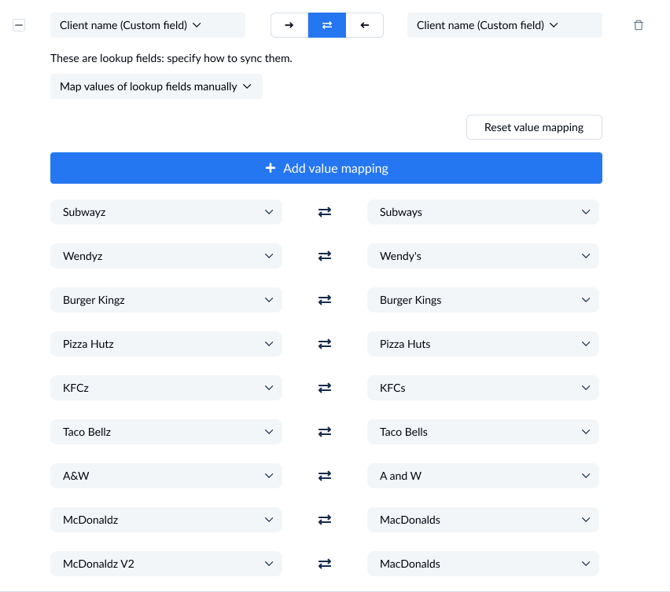Click sync arrows icon in A&W row
Viewport: 670px width, 592px height.
pos(325,476)
